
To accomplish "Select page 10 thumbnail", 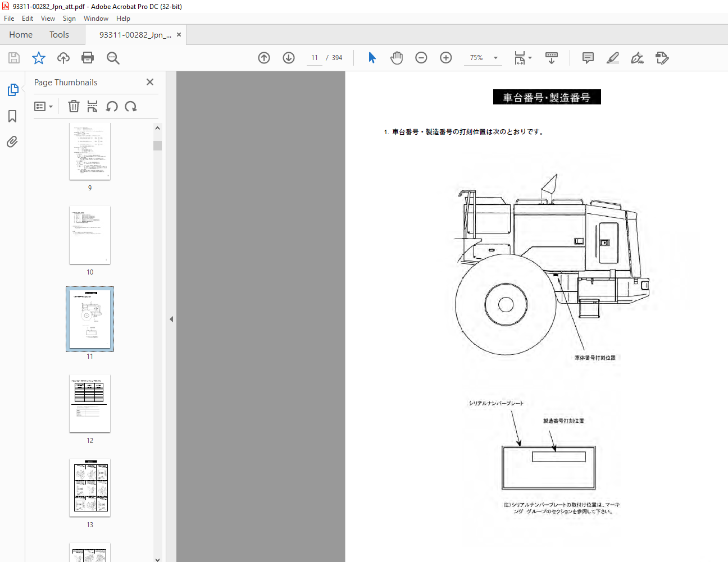I will point(90,235).
